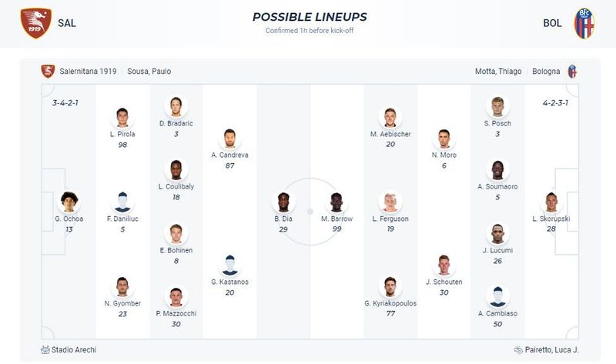Select B. Dia striker portrait
The image size is (616, 364).
pyautogui.click(x=283, y=202)
